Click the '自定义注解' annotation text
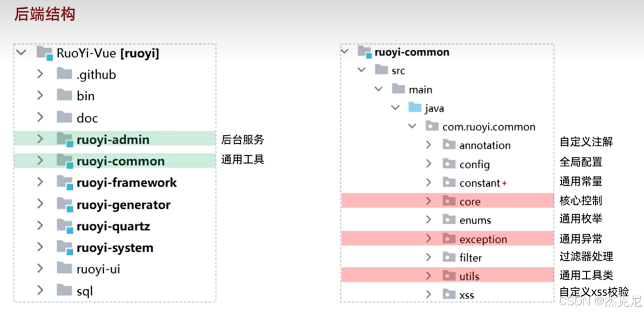The height and width of the screenshot is (312, 644). coord(586,142)
